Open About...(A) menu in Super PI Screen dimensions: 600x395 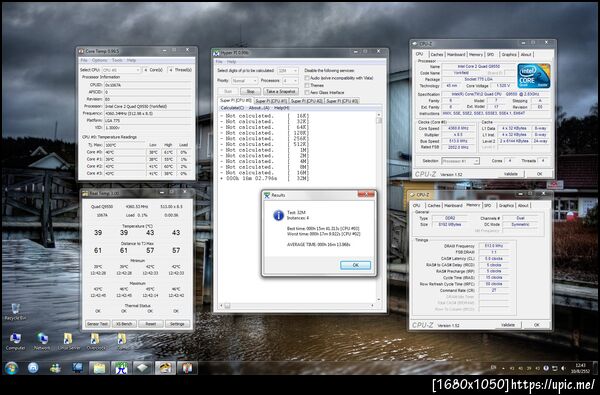(x=259, y=108)
